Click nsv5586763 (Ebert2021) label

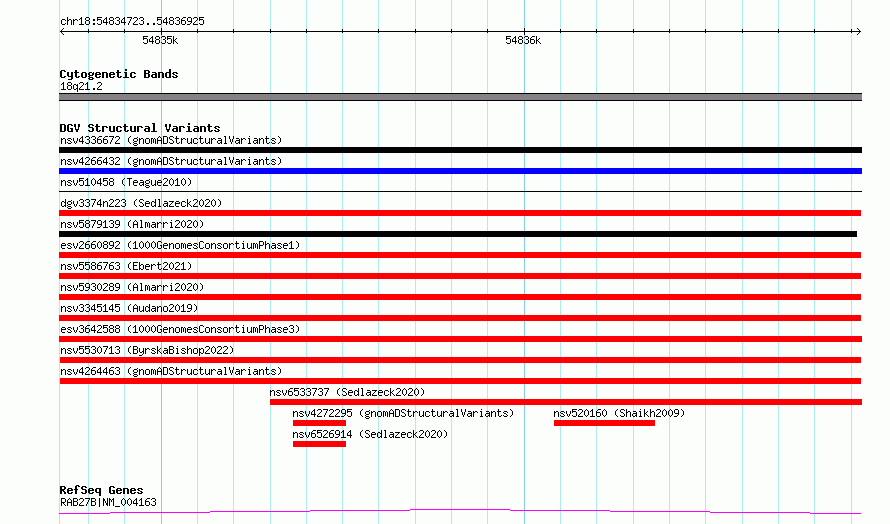[126, 266]
